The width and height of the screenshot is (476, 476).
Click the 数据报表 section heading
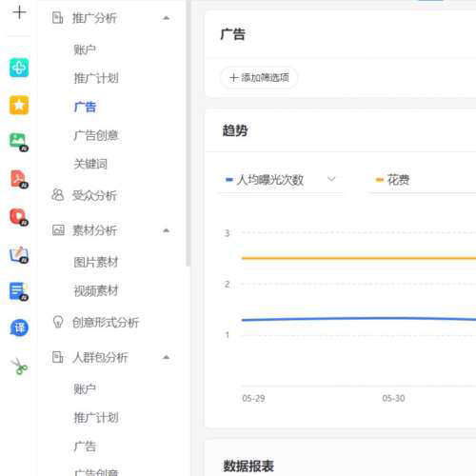[248, 466]
